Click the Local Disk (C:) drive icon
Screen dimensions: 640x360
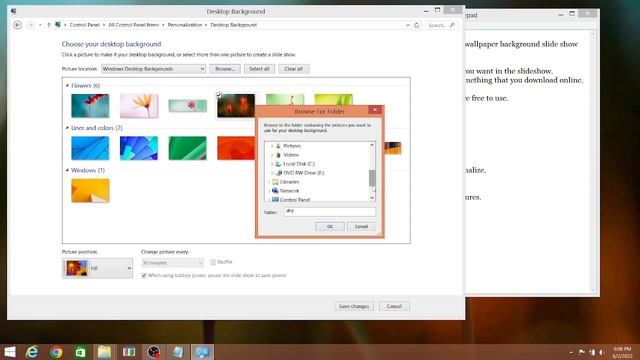point(278,164)
